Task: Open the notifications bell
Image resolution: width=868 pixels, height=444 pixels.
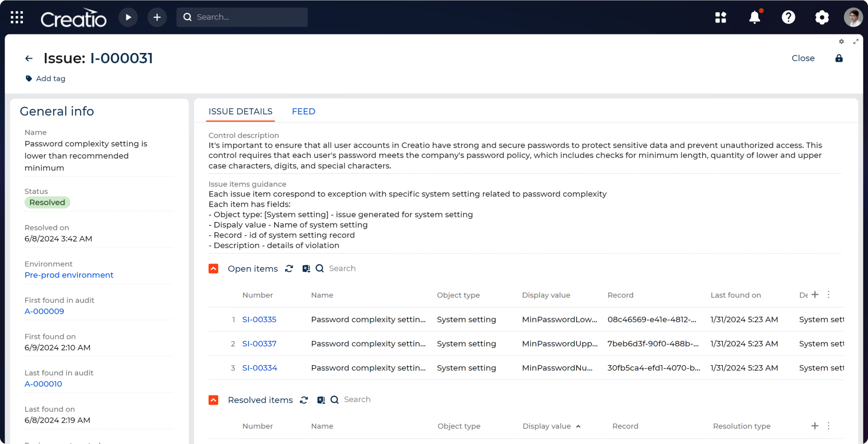Action: pos(755,17)
